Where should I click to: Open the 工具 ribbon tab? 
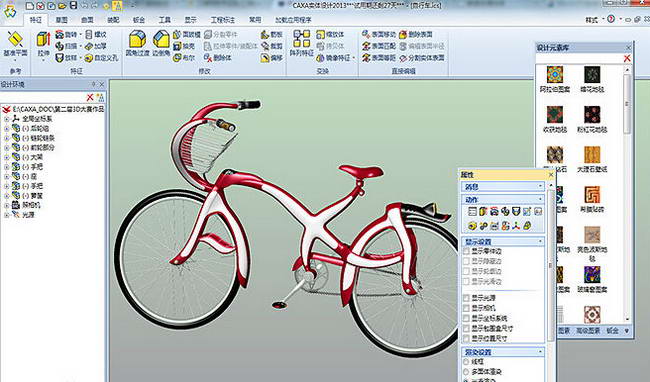(x=165, y=19)
